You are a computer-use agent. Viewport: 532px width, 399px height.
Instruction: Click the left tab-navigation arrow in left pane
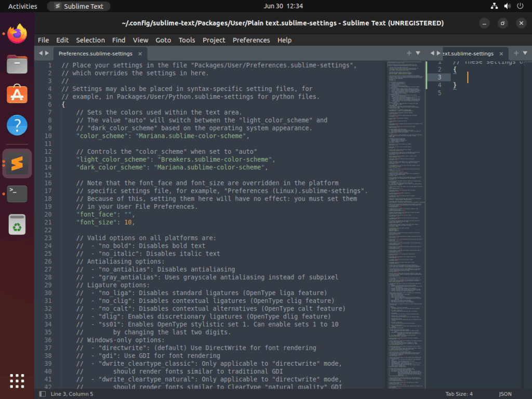click(41, 53)
